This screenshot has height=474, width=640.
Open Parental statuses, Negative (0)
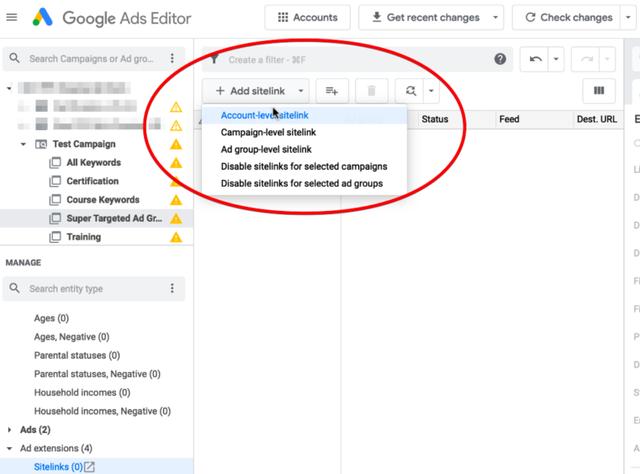coord(97,374)
